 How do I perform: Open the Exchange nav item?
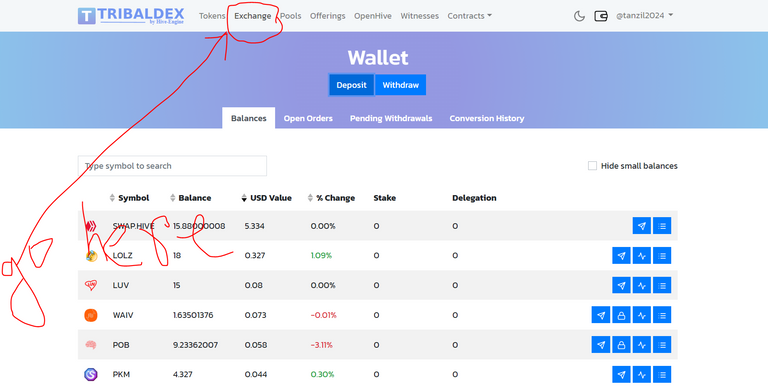pyautogui.click(x=252, y=16)
